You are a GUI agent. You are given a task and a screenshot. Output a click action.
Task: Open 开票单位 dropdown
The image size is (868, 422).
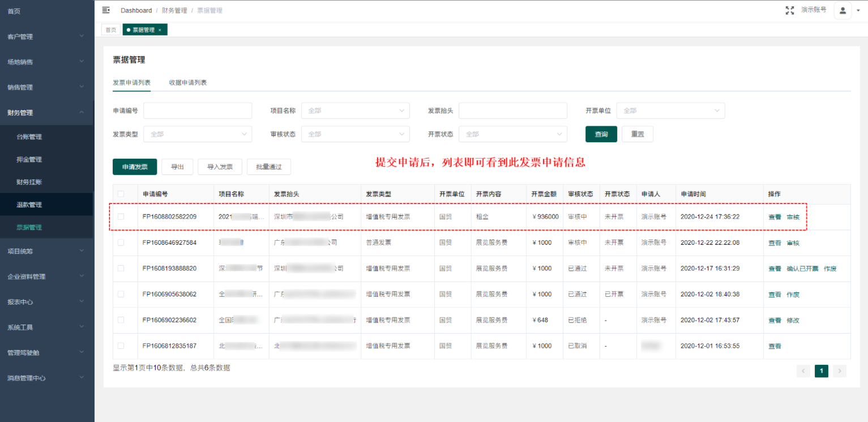pos(670,110)
